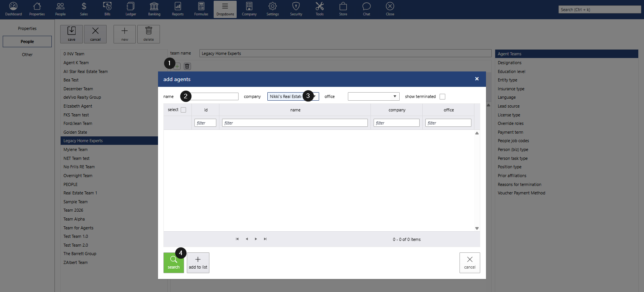Go to next page in grid pager

click(256, 239)
